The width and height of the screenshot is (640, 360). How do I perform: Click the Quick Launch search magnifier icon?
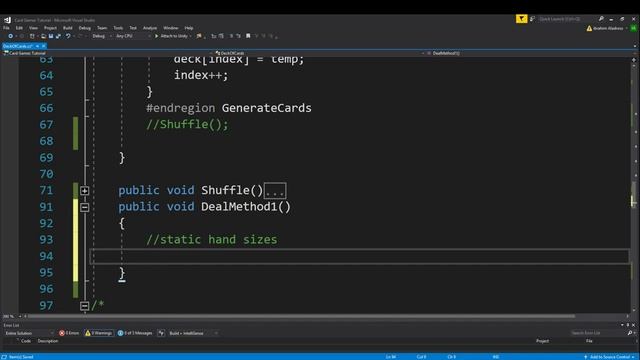pyautogui.click(x=601, y=19)
